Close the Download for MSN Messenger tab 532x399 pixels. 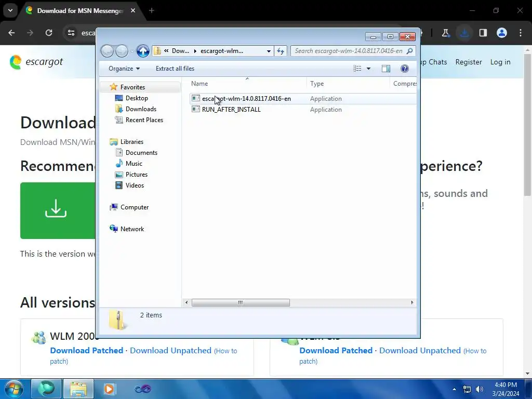[x=133, y=10]
